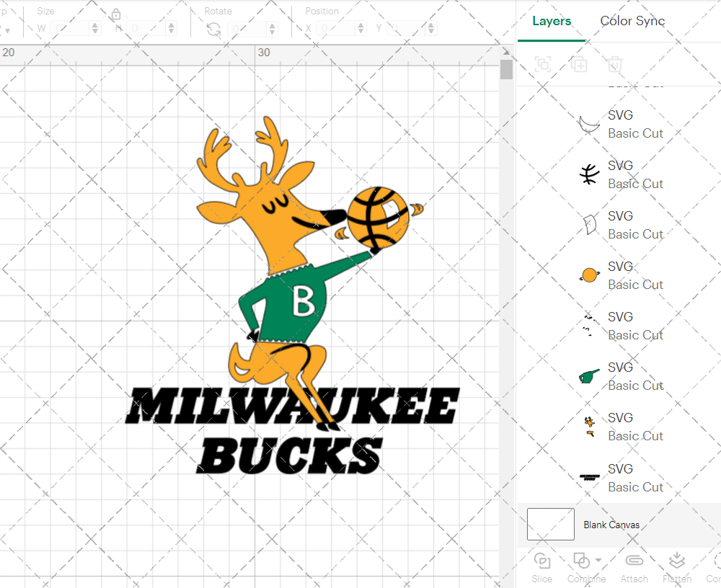Click the canvas scrollbar up arrow

point(506,51)
